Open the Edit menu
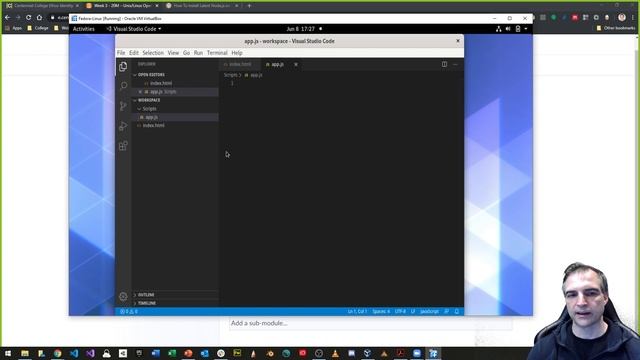 tap(134, 53)
